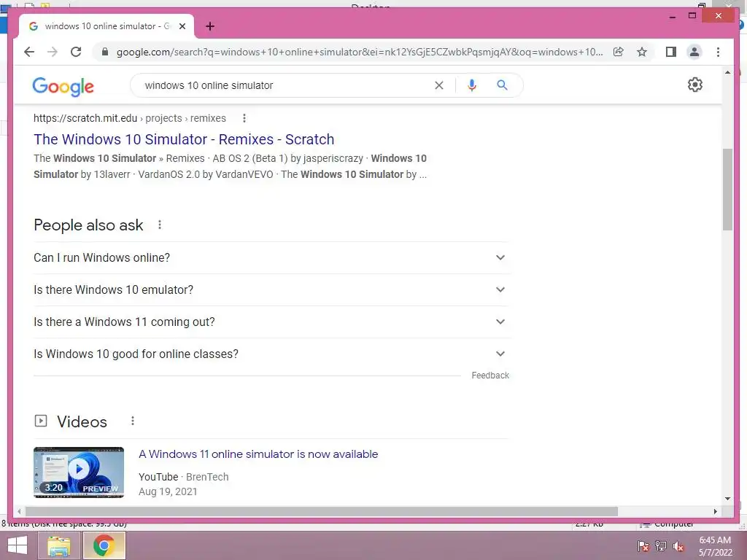The width and height of the screenshot is (747, 560).
Task: Open network status in system tray
Action: click(x=660, y=545)
